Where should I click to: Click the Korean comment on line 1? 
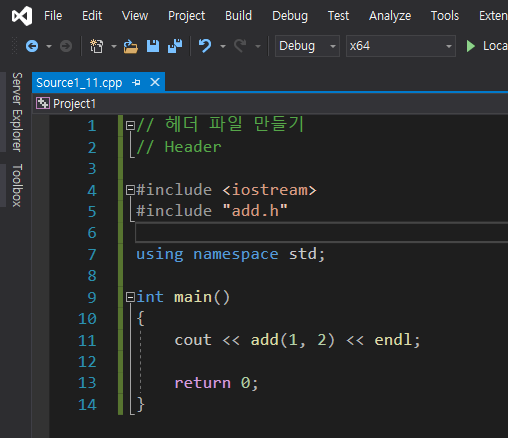point(220,124)
